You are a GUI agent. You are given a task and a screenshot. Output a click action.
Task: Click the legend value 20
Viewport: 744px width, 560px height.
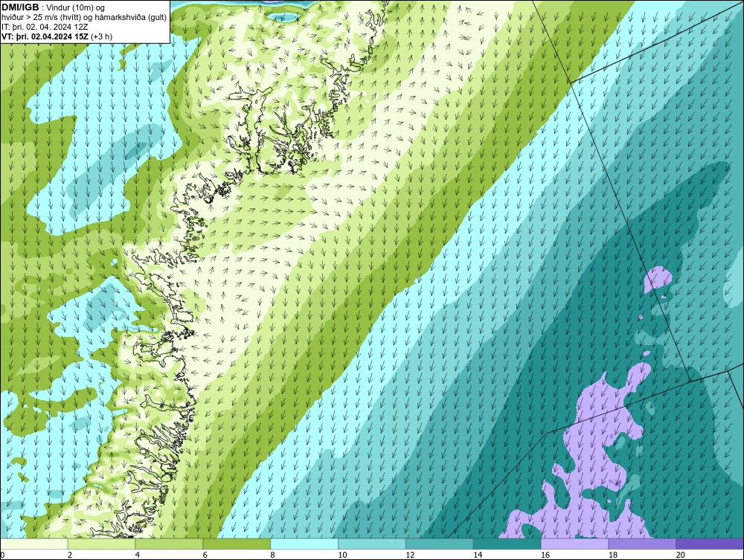[681, 555]
